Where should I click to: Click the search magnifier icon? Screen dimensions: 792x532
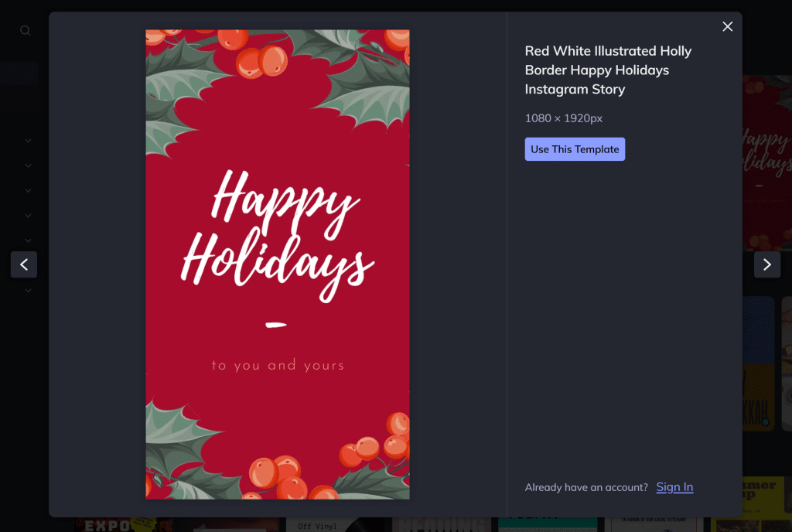pos(26,31)
